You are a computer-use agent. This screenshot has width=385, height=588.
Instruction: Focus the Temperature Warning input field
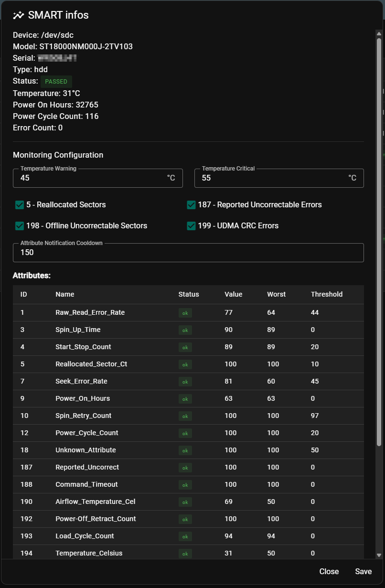pos(91,178)
